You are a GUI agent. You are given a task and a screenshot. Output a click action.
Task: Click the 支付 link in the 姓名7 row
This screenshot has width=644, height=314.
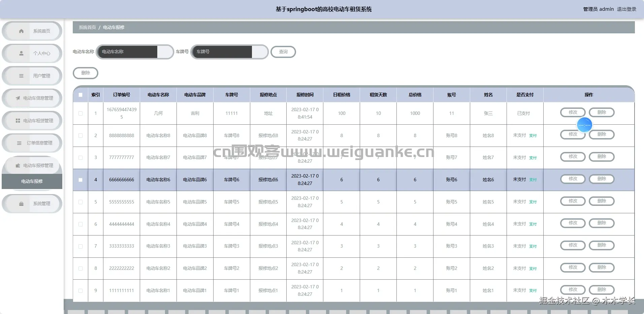pyautogui.click(x=533, y=158)
